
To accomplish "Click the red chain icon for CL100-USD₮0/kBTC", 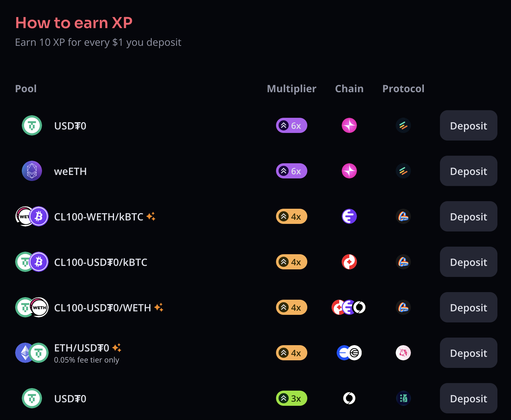I will click(349, 262).
